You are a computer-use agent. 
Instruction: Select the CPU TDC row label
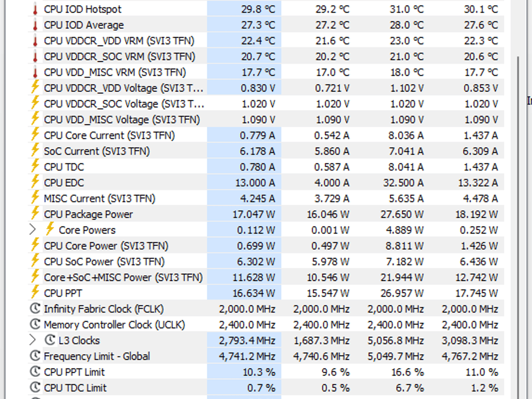pos(64,167)
